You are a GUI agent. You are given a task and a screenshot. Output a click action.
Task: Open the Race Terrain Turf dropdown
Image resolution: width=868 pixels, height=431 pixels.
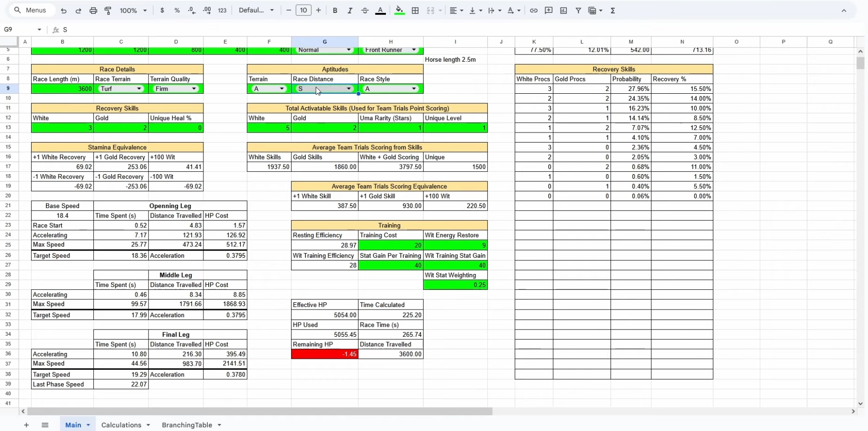tap(121, 88)
